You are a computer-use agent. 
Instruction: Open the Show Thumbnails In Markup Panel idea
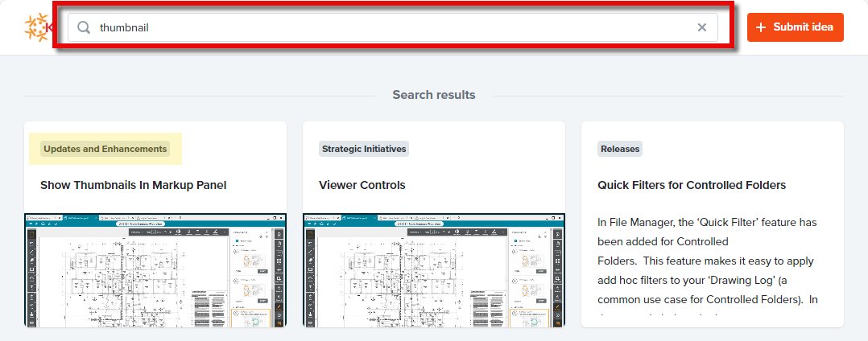(x=133, y=185)
